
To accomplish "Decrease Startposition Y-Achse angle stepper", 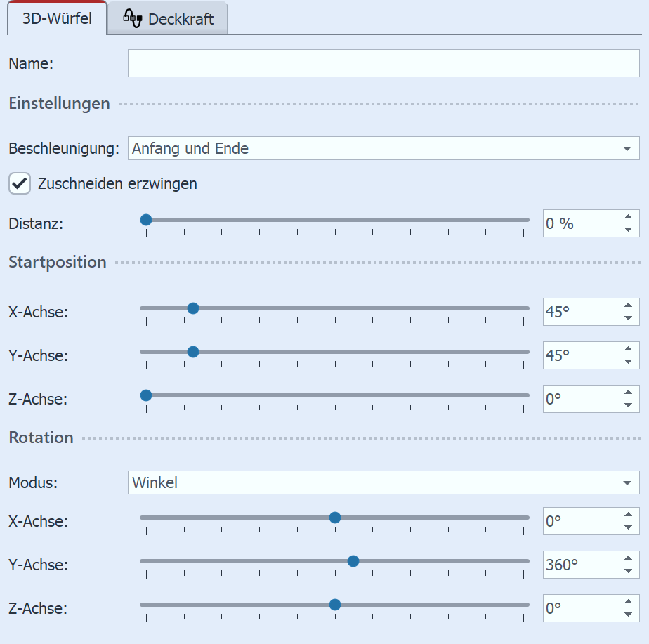I will (628, 362).
